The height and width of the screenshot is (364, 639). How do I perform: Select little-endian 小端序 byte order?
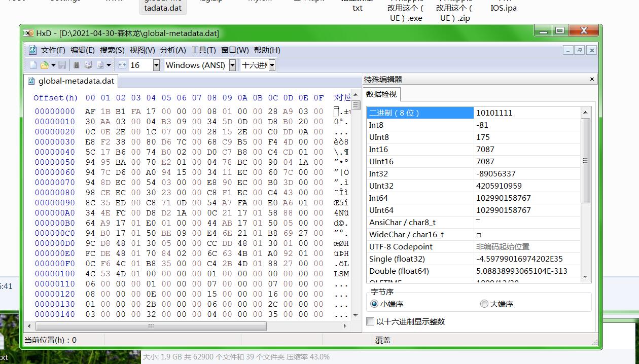pos(375,304)
